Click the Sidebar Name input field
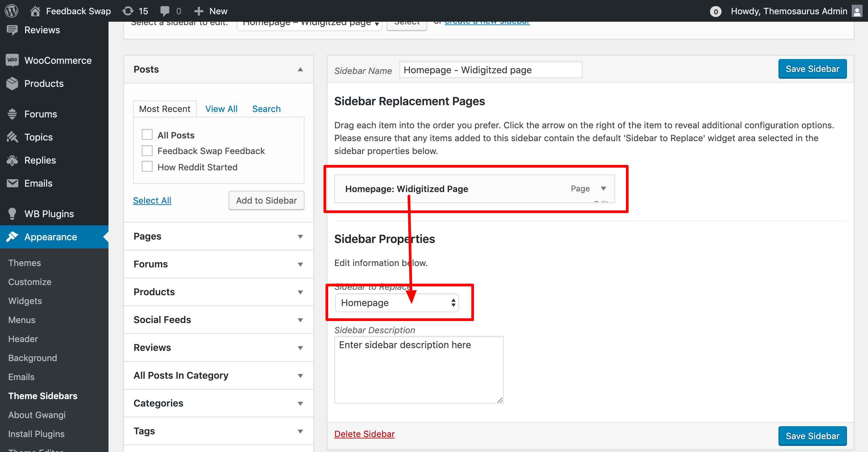This screenshot has width=868, height=452. pyautogui.click(x=490, y=70)
